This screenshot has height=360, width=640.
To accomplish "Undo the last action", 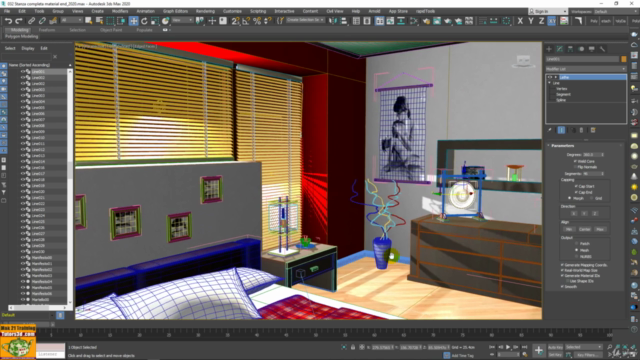I will pos(8,21).
